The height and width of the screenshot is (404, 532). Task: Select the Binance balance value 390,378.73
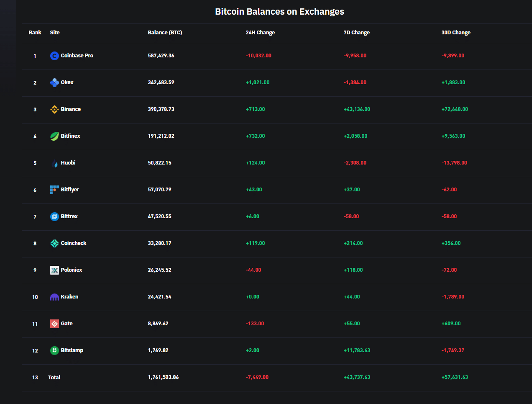[x=161, y=109]
